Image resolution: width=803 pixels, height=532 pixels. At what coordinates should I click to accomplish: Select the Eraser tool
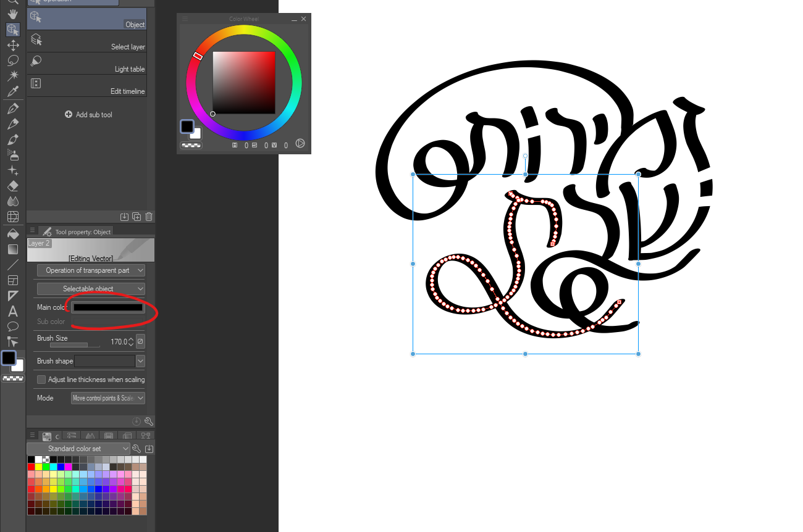pyautogui.click(x=12, y=186)
